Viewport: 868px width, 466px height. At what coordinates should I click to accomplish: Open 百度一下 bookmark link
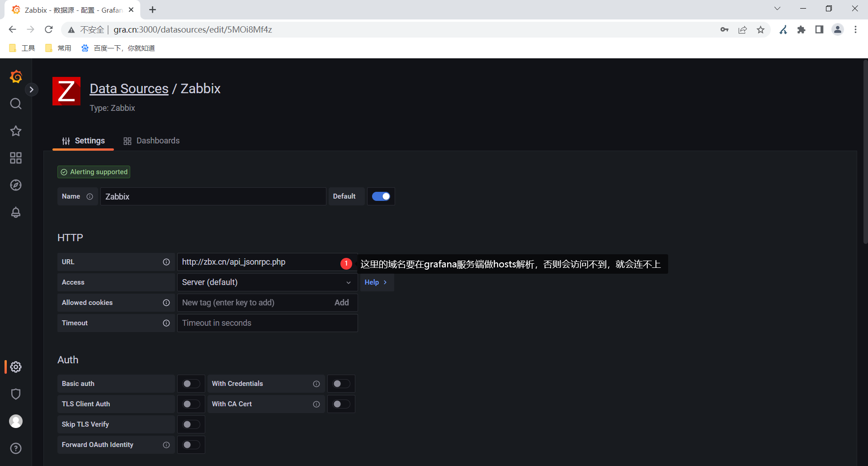pos(118,48)
